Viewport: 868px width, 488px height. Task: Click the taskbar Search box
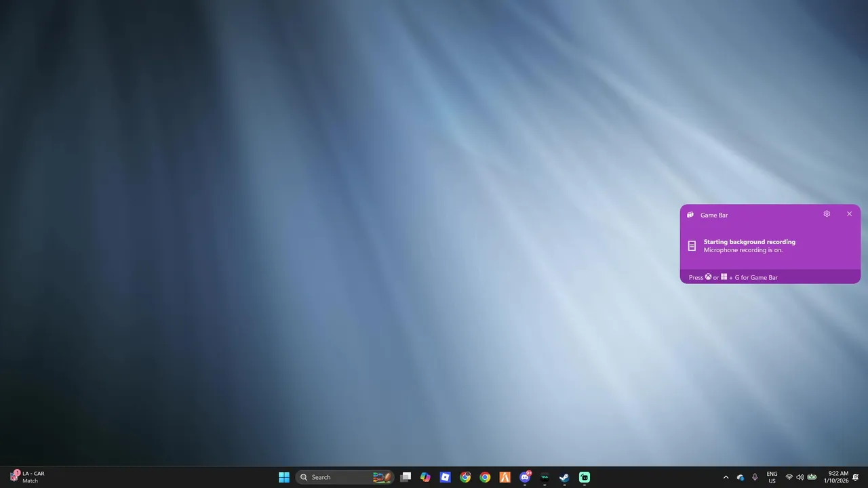tap(345, 477)
